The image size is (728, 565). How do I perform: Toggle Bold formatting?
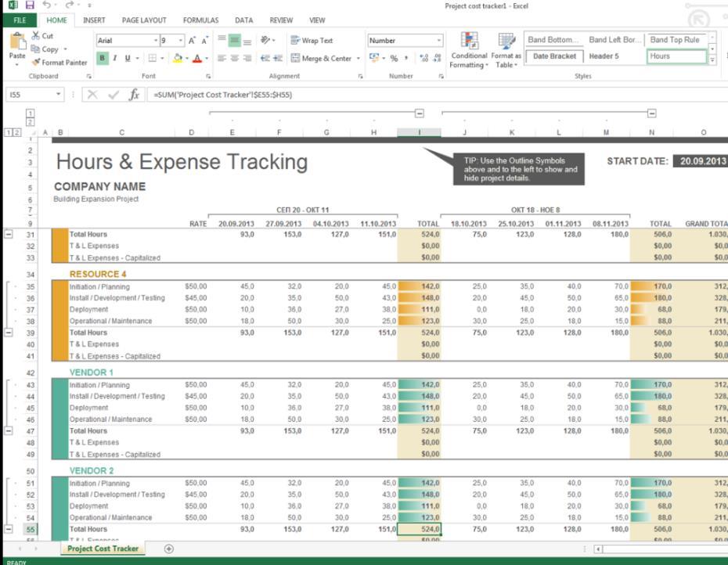click(x=102, y=58)
